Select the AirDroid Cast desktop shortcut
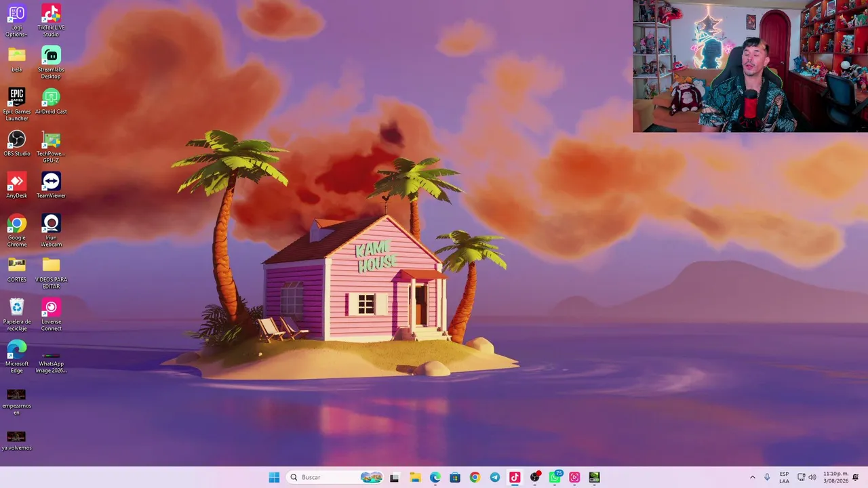This screenshot has height=488, width=868. (x=51, y=101)
